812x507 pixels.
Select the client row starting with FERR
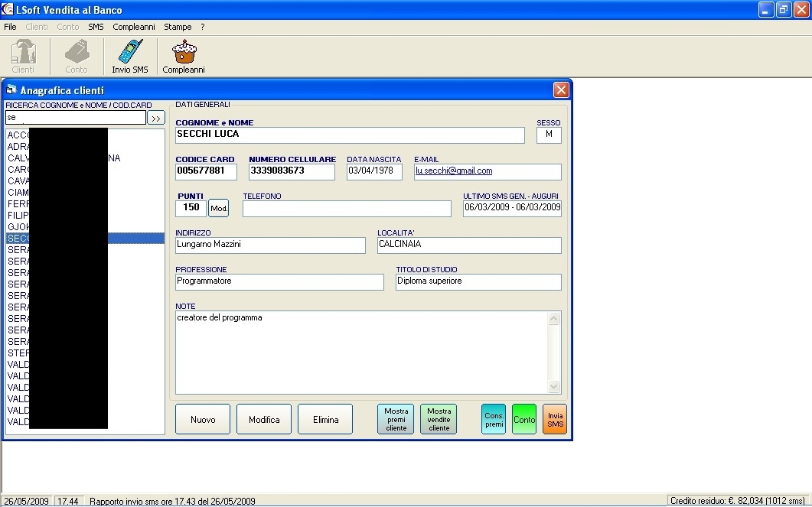85,204
